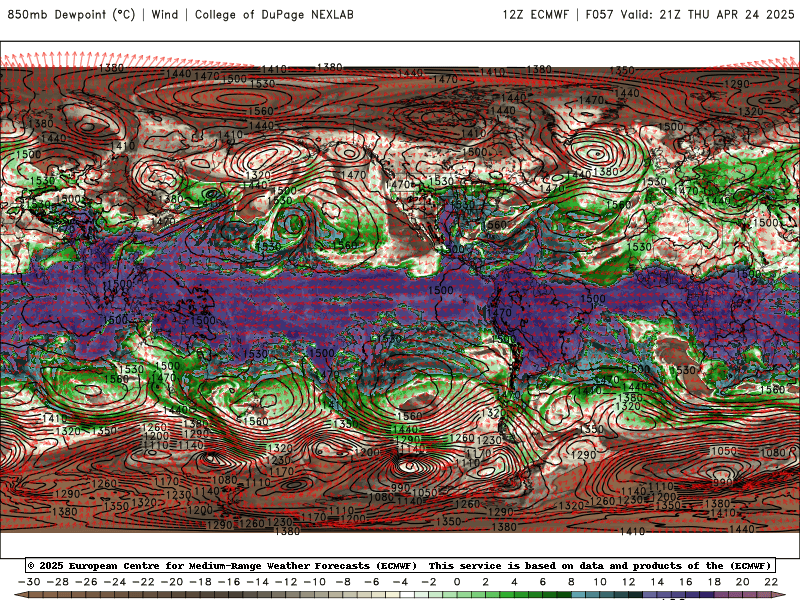
Task: Click the -14 value on the color scale
Action: [258, 582]
